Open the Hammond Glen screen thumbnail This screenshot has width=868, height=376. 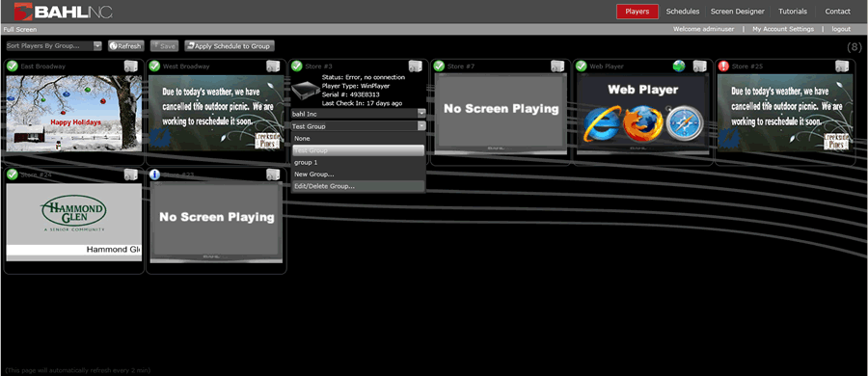point(74,222)
